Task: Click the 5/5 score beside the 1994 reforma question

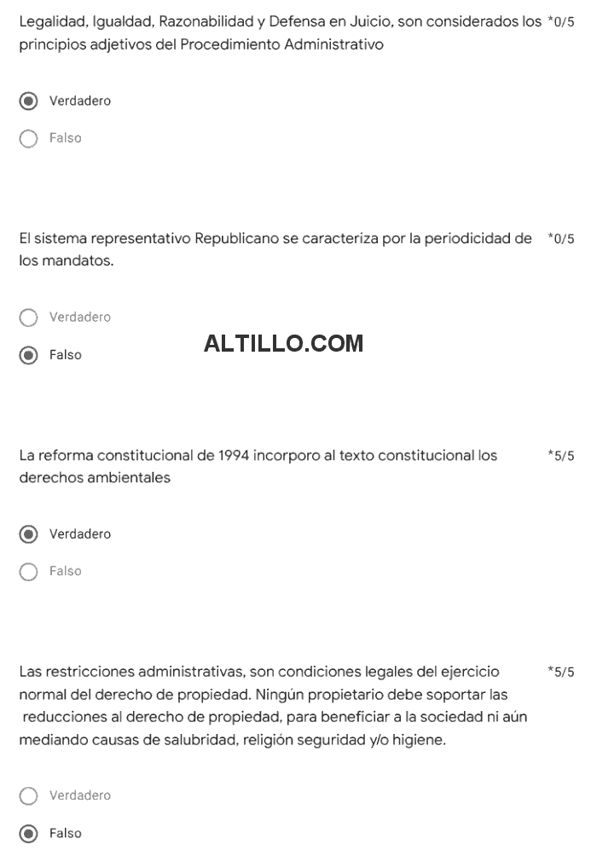Action: coord(561,456)
